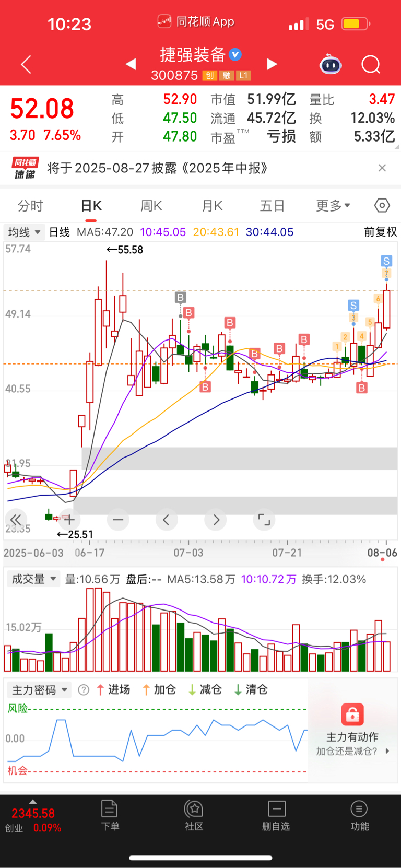The height and width of the screenshot is (868, 401).
Task: Jump to earliest data with double-left arrow
Action: point(16,520)
